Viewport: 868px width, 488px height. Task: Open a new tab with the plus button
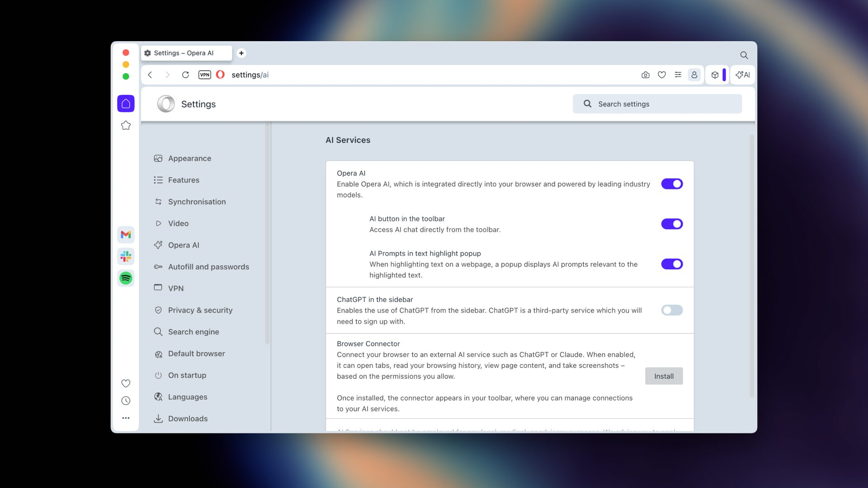point(241,53)
